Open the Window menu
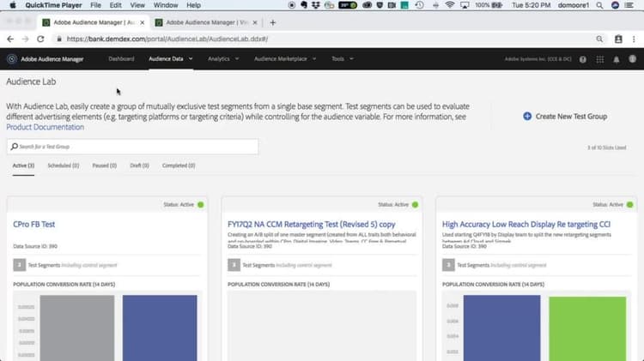The width and height of the screenshot is (644, 361). pos(166,5)
